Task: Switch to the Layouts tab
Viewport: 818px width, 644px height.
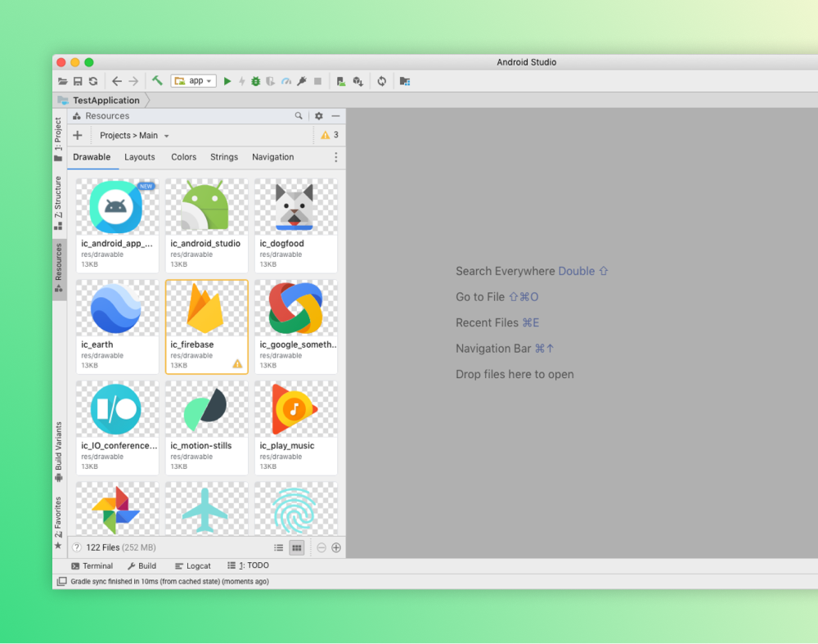Action: coord(140,157)
